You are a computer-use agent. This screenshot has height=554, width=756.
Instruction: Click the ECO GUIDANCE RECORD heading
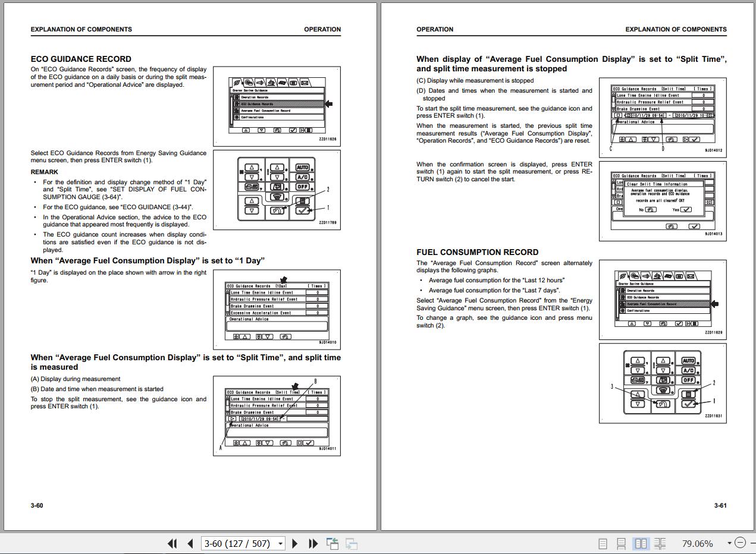click(x=81, y=59)
